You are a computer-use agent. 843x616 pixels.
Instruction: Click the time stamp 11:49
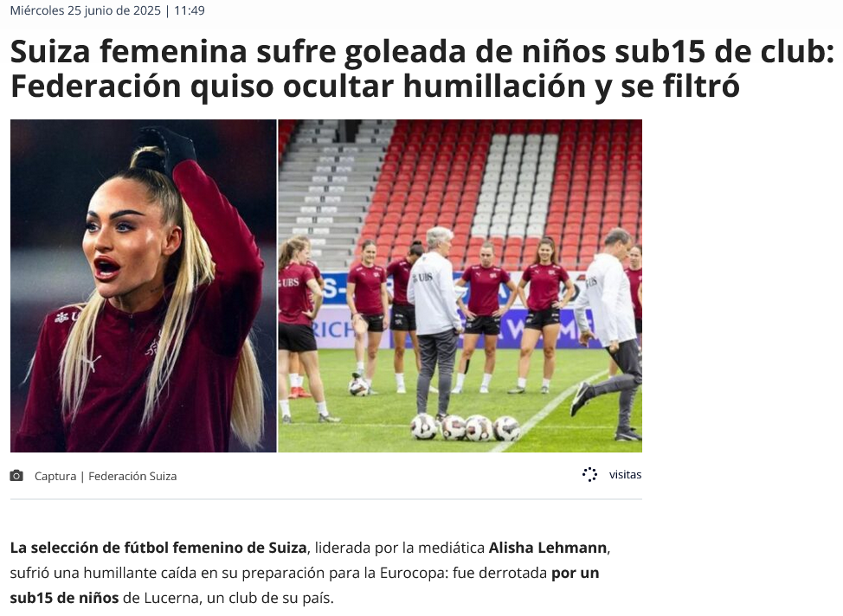pyautogui.click(x=190, y=10)
